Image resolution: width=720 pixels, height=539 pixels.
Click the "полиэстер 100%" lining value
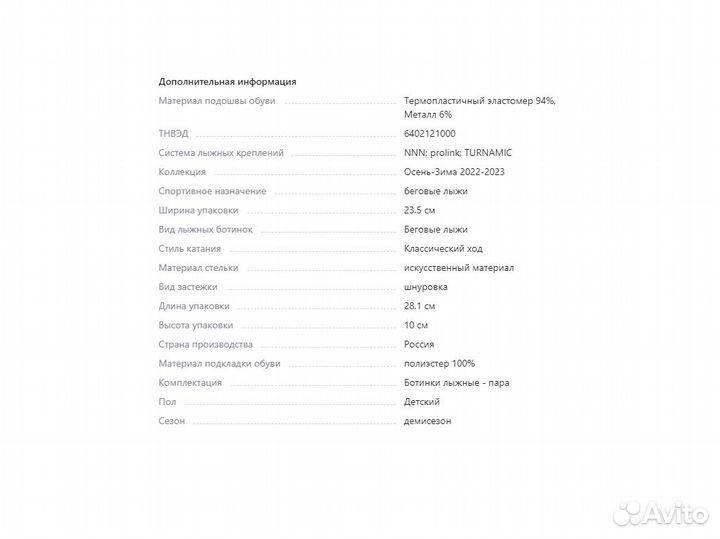point(439,363)
